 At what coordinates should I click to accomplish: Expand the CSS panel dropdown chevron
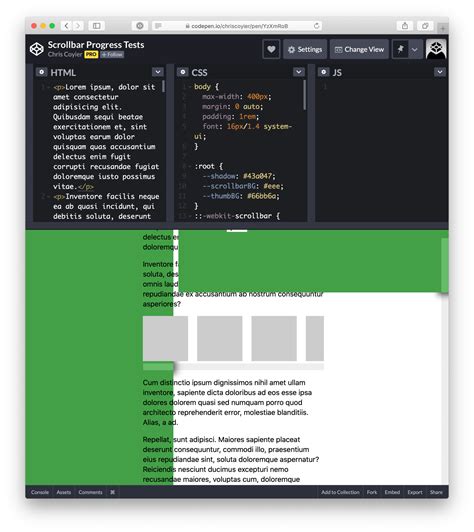pyautogui.click(x=299, y=72)
